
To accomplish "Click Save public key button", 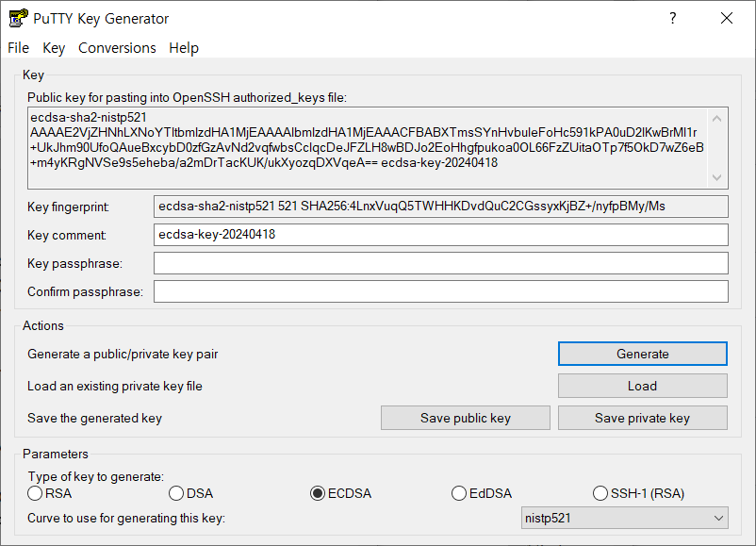I will point(466,418).
